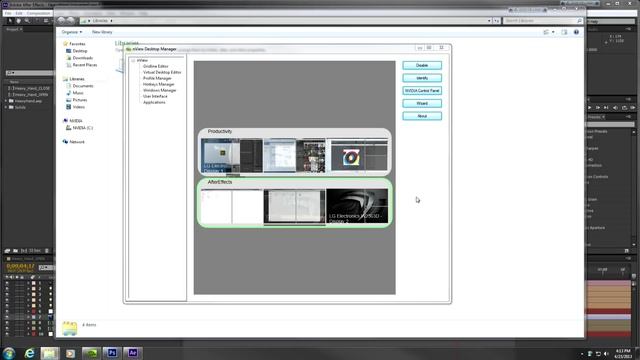
Task: Open Windows Start button
Action: point(9,353)
